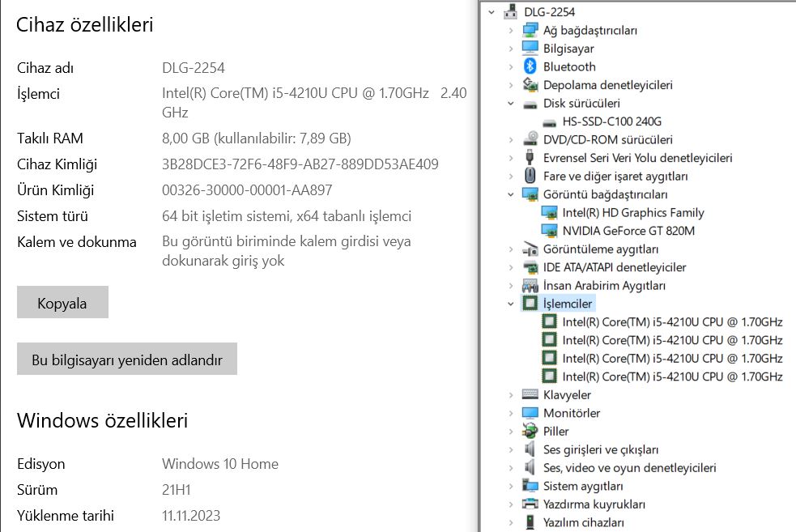
Task: Expand the Monitörler category
Action: pos(511,413)
